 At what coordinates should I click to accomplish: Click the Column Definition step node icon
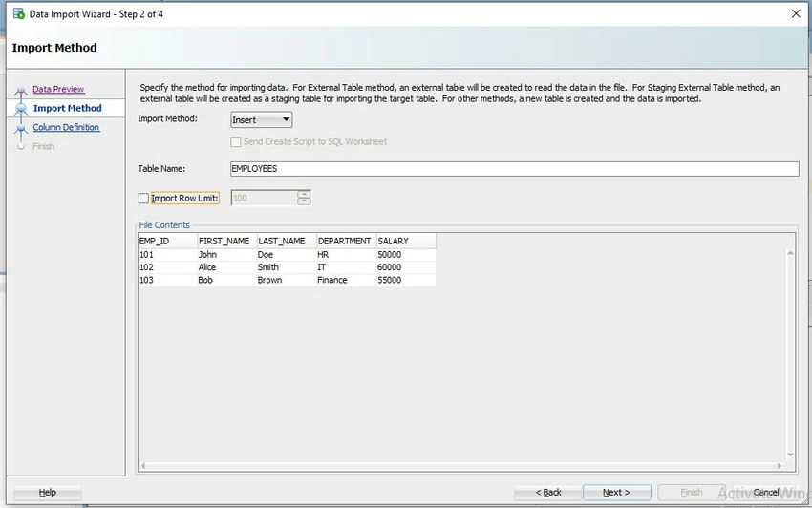pos(21,128)
